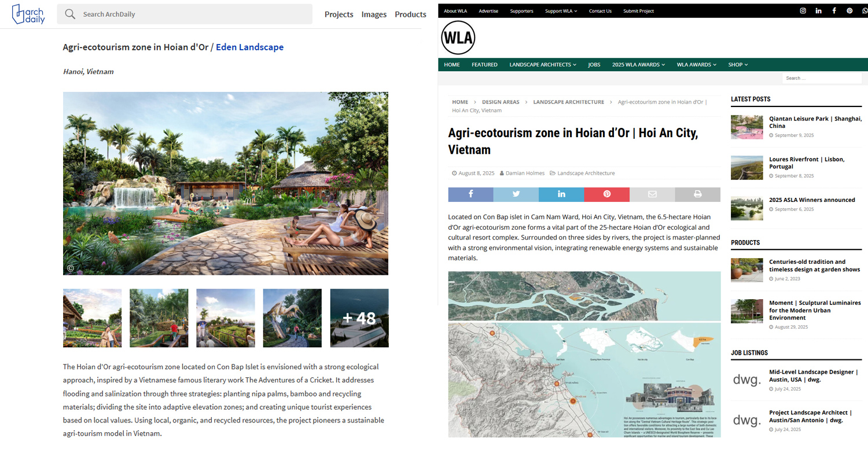The width and height of the screenshot is (868, 449).
Task: Share article via red Pinterest button
Action: 607,194
